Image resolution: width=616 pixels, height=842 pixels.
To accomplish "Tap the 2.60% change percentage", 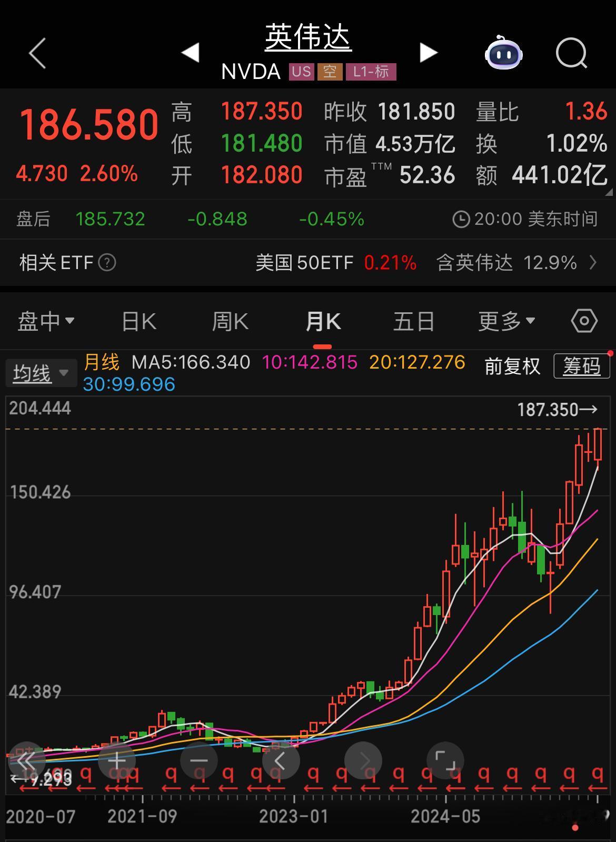I will tap(109, 173).
